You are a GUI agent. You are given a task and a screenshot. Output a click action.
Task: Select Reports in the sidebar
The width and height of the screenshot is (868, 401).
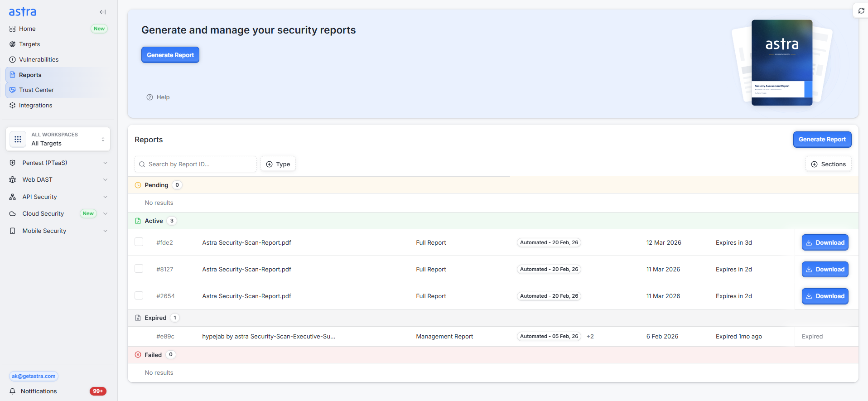(30, 75)
